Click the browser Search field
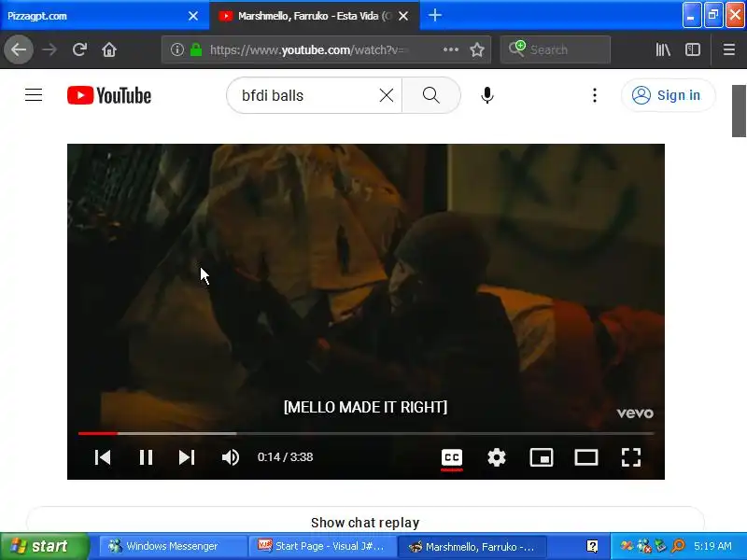Screen dimensions: 747x560 (x=556, y=49)
